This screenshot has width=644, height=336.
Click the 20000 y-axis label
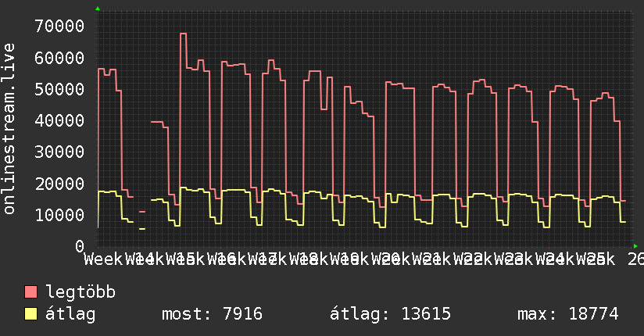tap(59, 184)
